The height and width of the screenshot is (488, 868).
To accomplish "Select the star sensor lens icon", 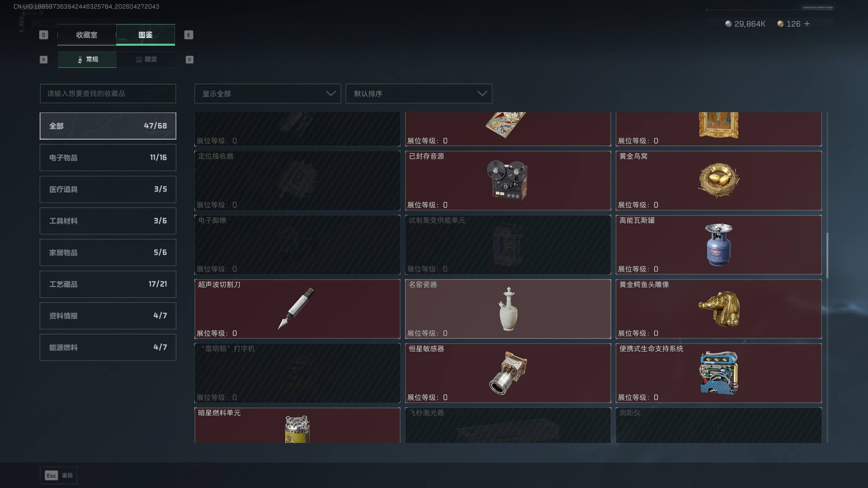I will 508,373.
